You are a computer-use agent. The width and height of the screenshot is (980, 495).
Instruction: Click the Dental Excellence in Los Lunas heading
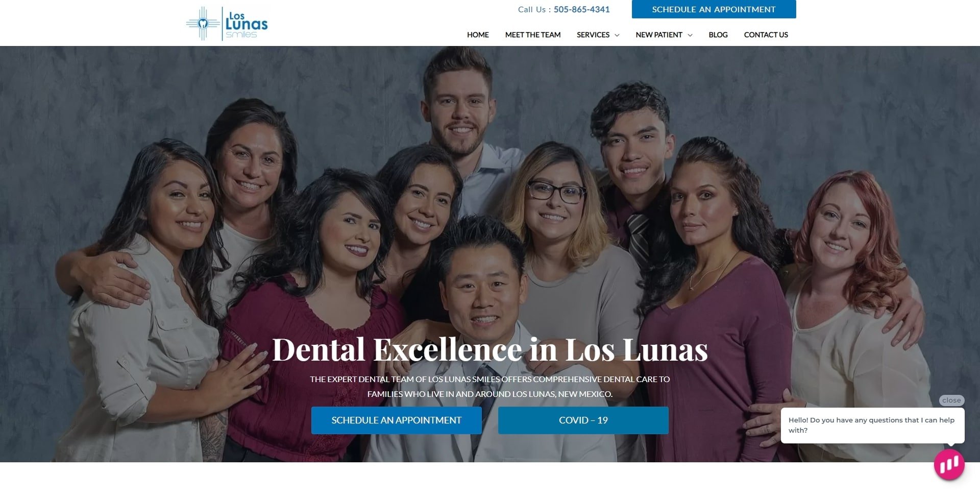[x=490, y=349]
